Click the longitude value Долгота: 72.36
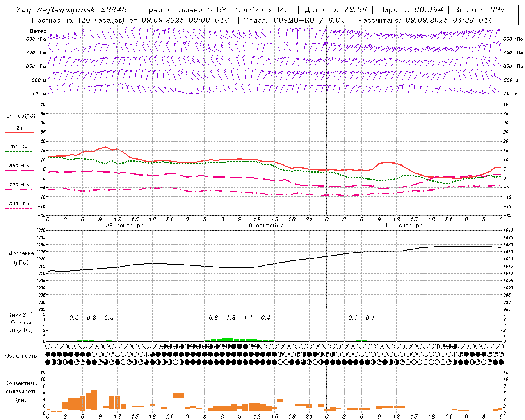Screen dimensions: 525x420 336,10
